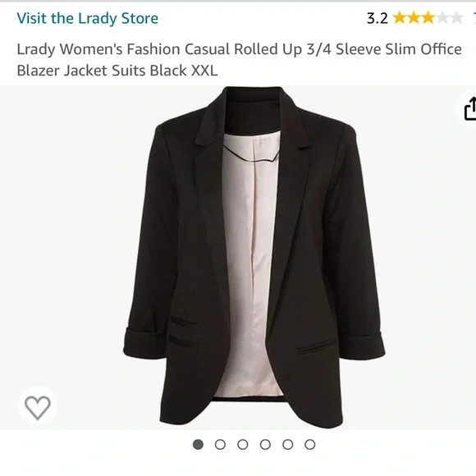Jump to the fourth carousel dot
476x476 pixels.
(265, 445)
